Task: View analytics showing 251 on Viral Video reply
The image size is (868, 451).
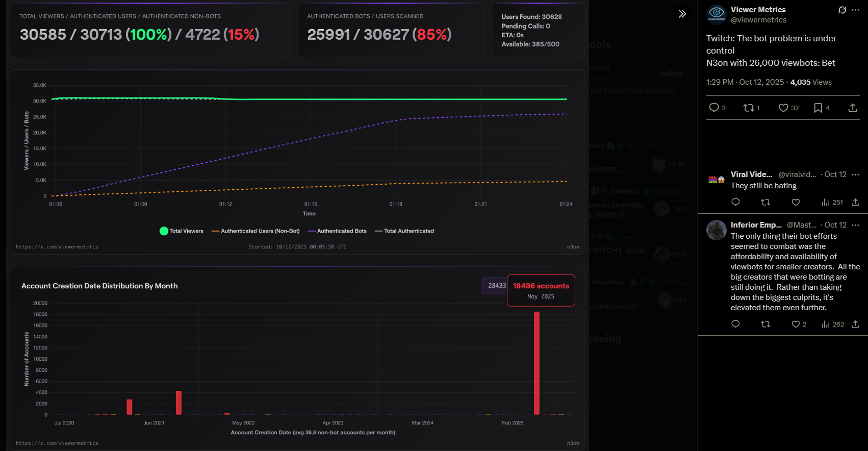Action: pos(832,203)
